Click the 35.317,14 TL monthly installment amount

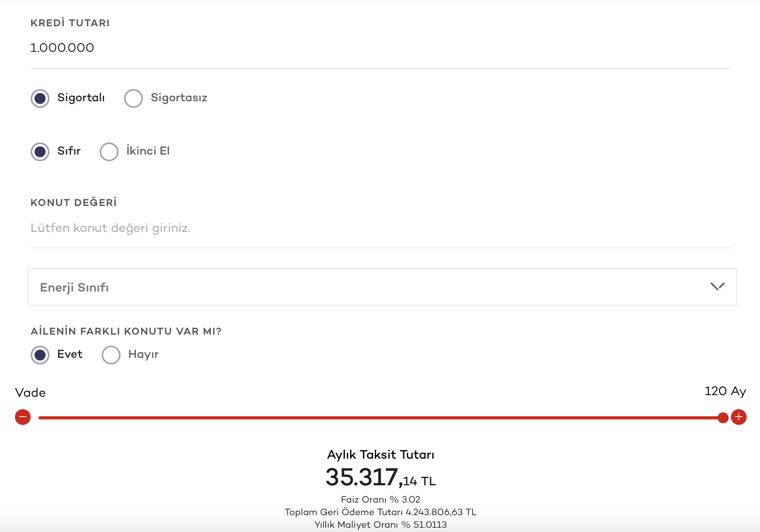coord(380,477)
